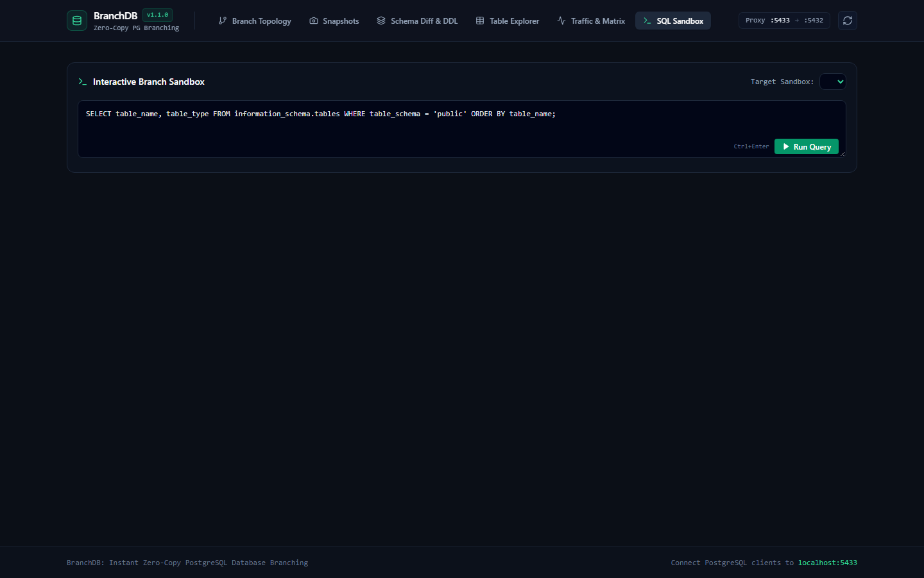
Task: Click the localhost:5433 text in footer
Action: click(828, 563)
